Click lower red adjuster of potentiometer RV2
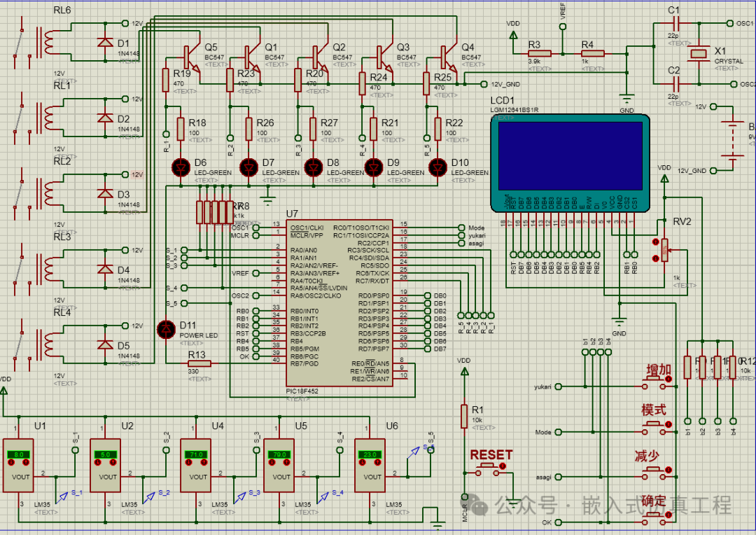This screenshot has width=756, height=535. [x=655, y=258]
